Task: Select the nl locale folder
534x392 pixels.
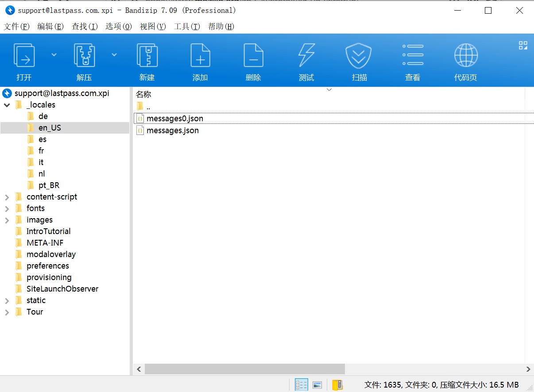Action: pyautogui.click(x=42, y=174)
